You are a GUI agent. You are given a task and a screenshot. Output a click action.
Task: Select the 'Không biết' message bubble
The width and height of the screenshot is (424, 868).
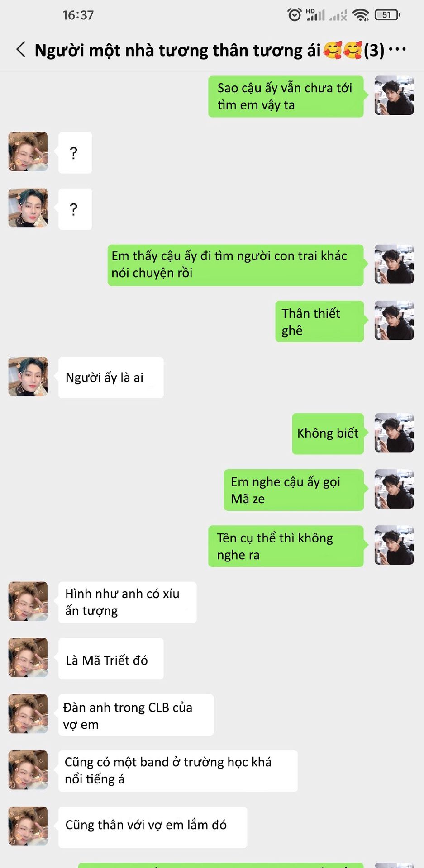328,434
